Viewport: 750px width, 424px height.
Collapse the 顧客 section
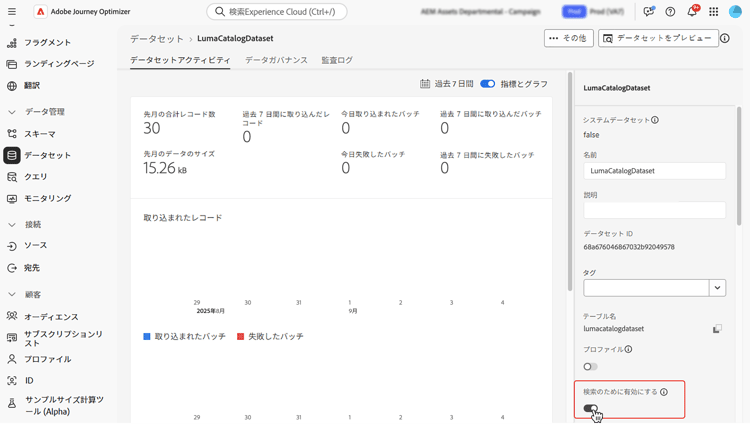click(12, 295)
